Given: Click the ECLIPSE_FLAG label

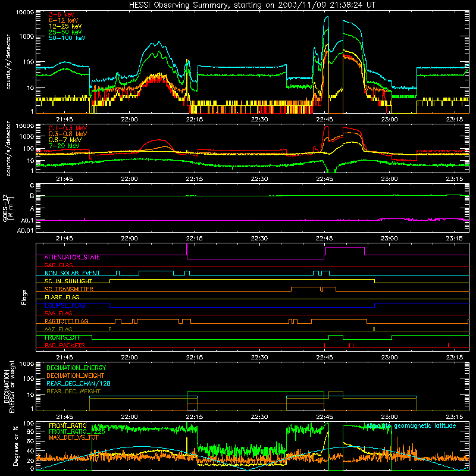Looking at the screenshot, I should click(x=65, y=305).
